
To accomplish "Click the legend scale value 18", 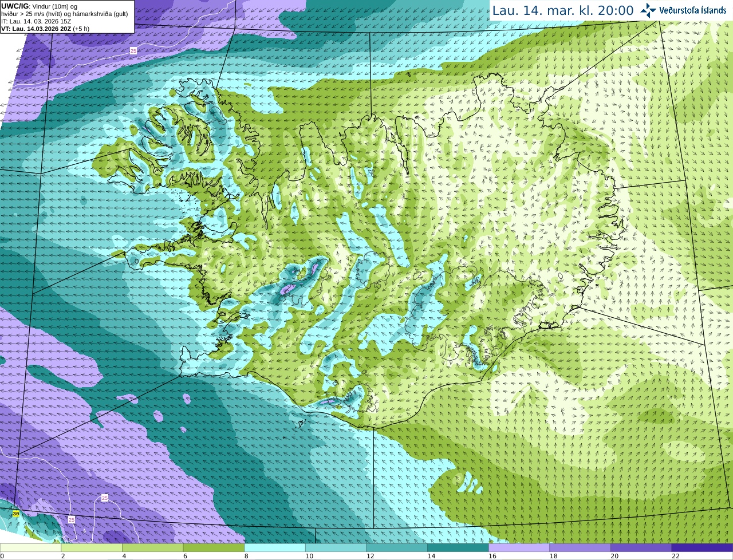I will click(x=553, y=556).
